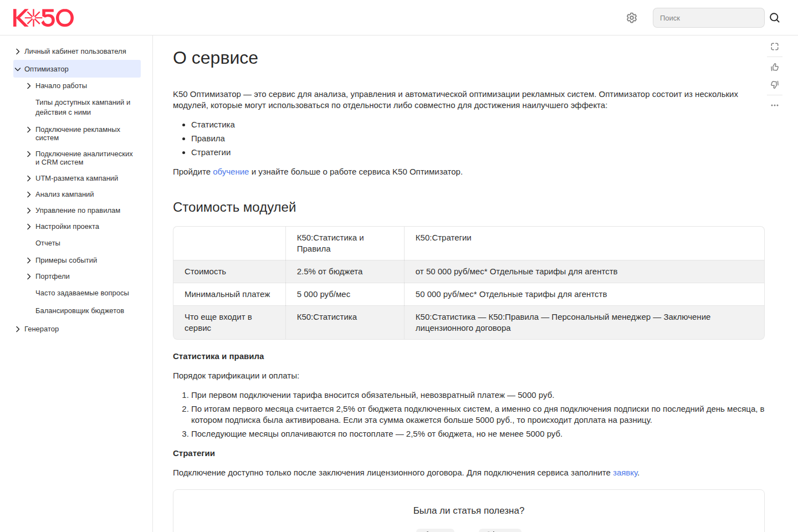Open Отчеты page
This screenshot has width=798, height=532.
tap(48, 243)
